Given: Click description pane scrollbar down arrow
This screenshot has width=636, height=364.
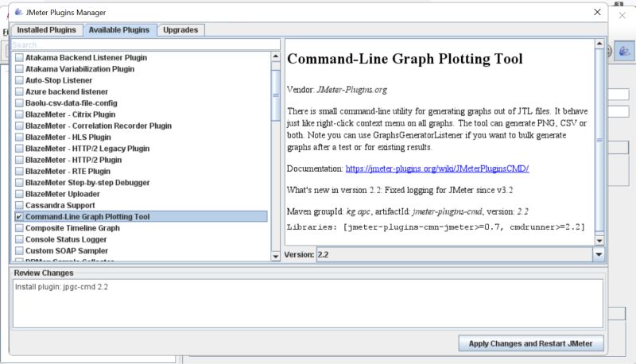Looking at the screenshot, I should 599,241.
